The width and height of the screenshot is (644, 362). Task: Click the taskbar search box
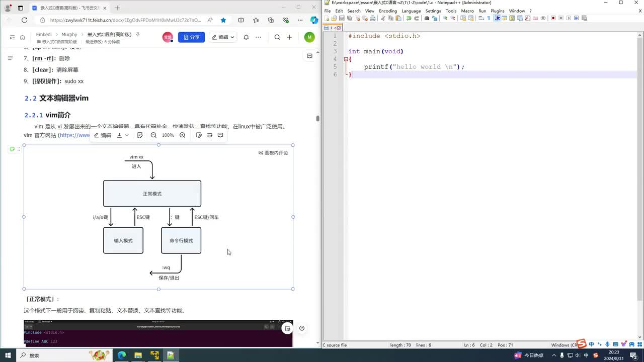click(x=63, y=355)
